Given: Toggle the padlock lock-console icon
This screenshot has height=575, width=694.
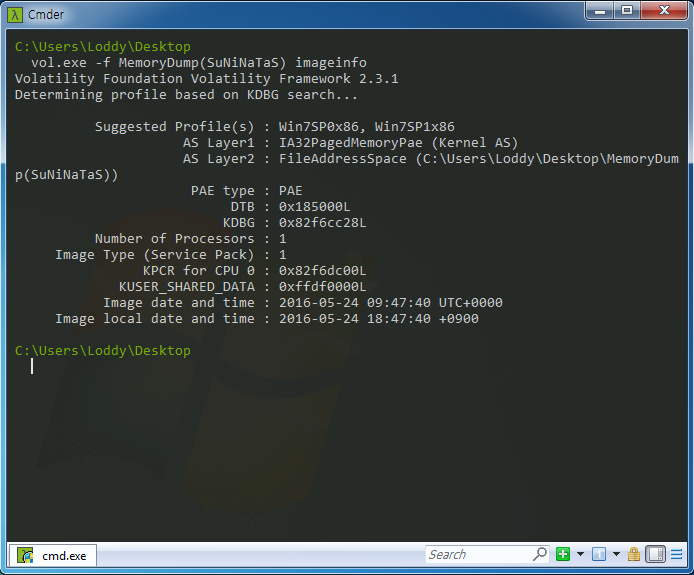Looking at the screenshot, I should (x=634, y=554).
